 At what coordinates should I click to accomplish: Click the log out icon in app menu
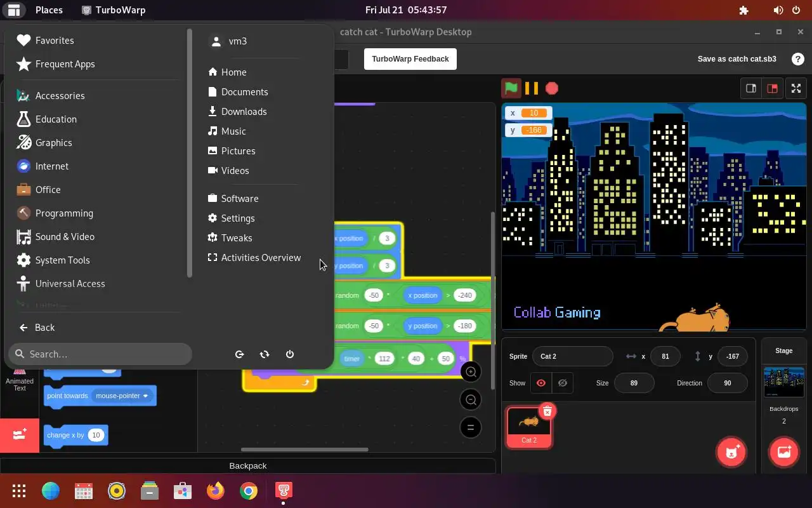[x=240, y=354]
